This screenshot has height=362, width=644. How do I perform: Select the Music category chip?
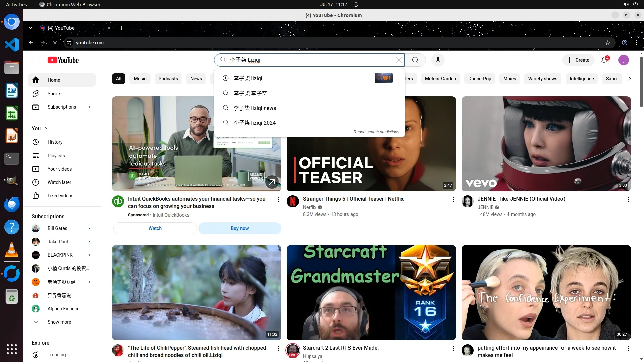click(x=140, y=79)
